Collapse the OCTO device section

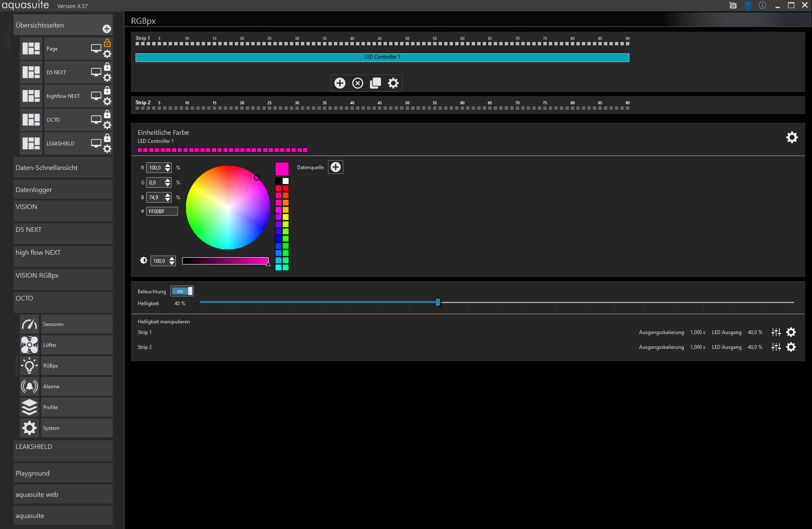(63, 298)
